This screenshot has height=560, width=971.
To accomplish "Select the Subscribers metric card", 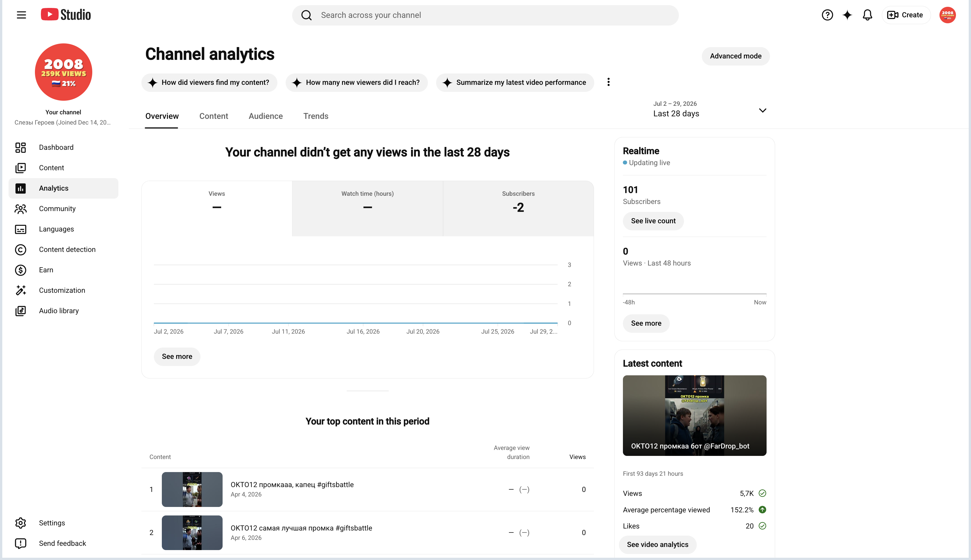I will (x=518, y=209).
